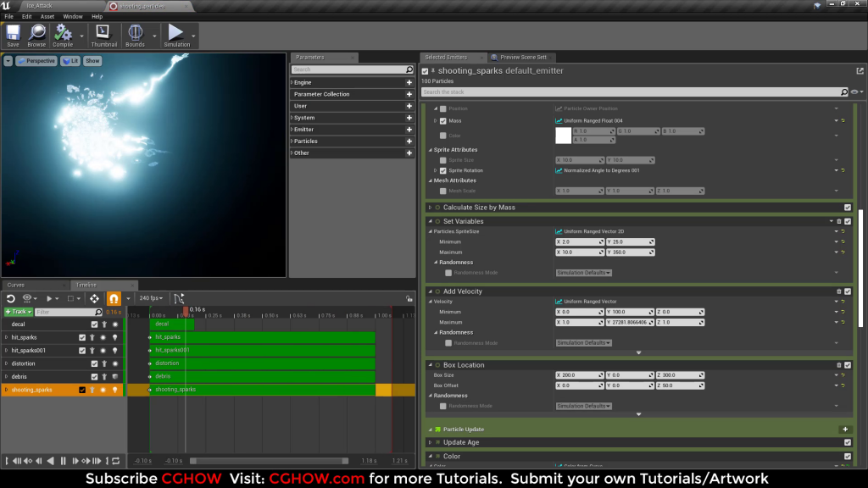Play timeline in reverse

click(50, 461)
